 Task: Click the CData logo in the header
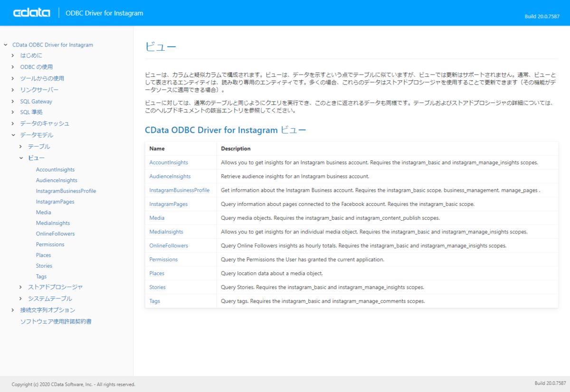pos(32,13)
